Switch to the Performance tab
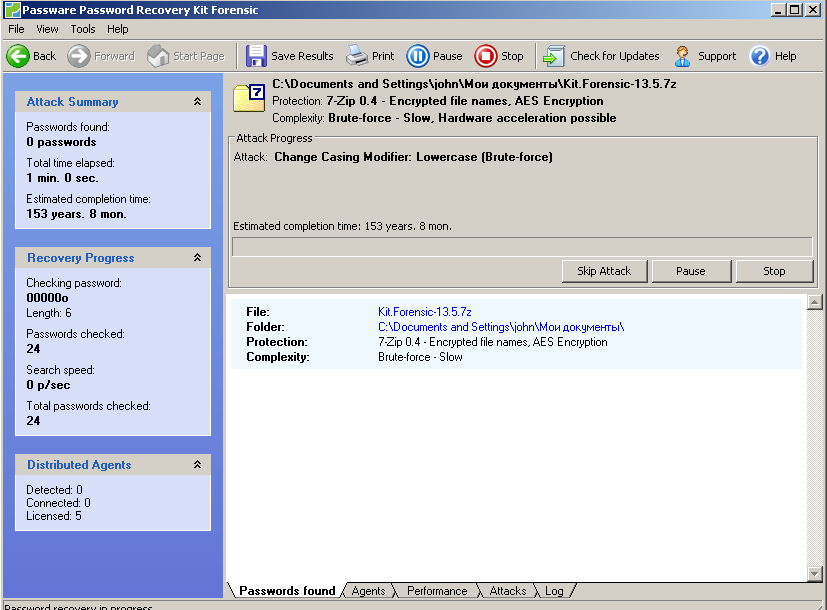Viewport: 827px width, 610px height. (437, 590)
